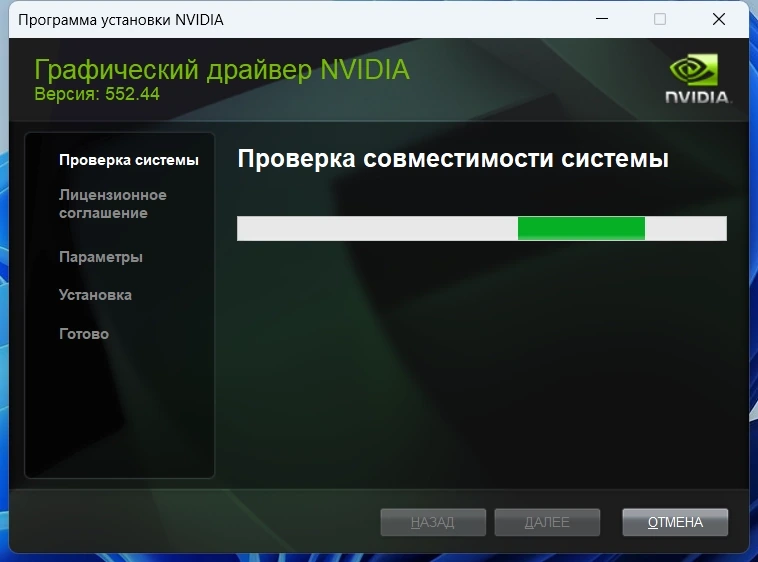Click the Версия: 552.44 text
Screen dimensions: 758x562
tap(97, 94)
